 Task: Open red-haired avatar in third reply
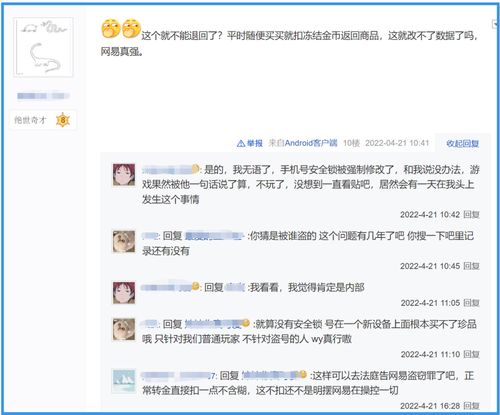pyautogui.click(x=124, y=293)
